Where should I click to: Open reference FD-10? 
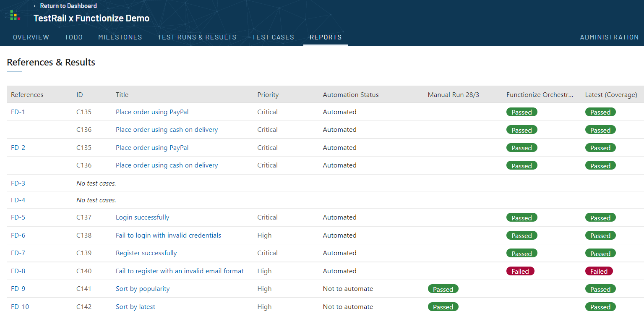[20, 307]
